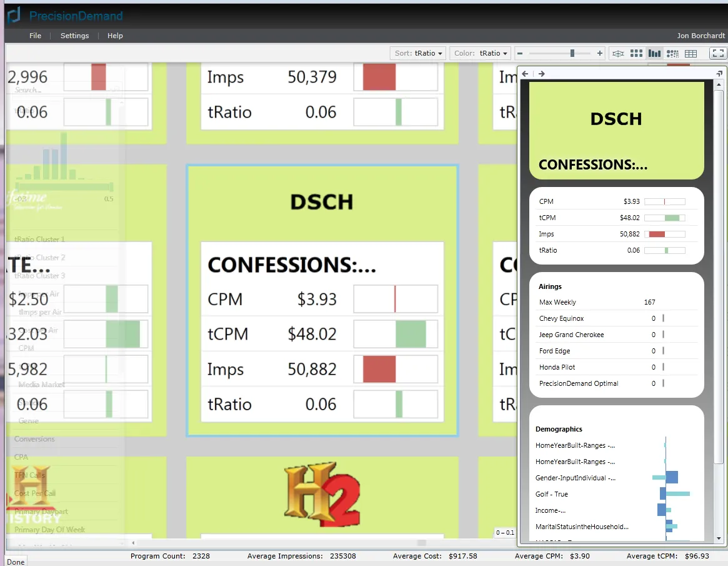Click the Jon Borchardt user name
This screenshot has height=566, width=728.
(700, 36)
